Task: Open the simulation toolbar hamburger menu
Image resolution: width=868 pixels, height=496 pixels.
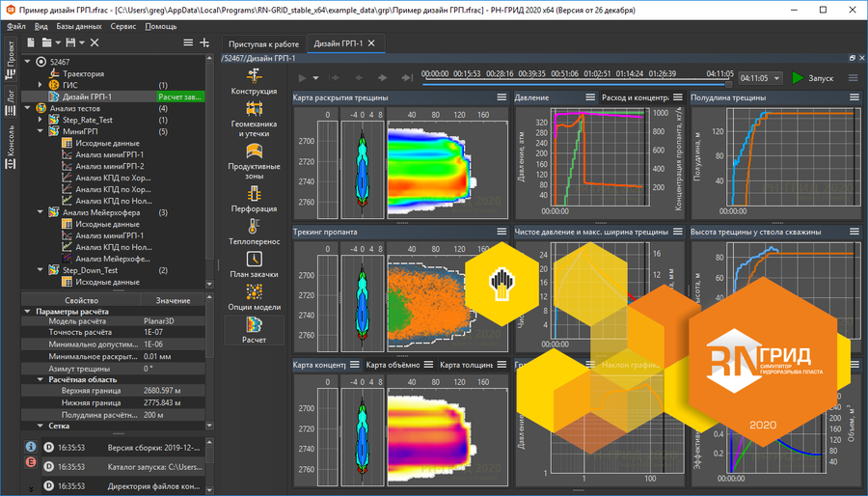Action: pos(854,78)
